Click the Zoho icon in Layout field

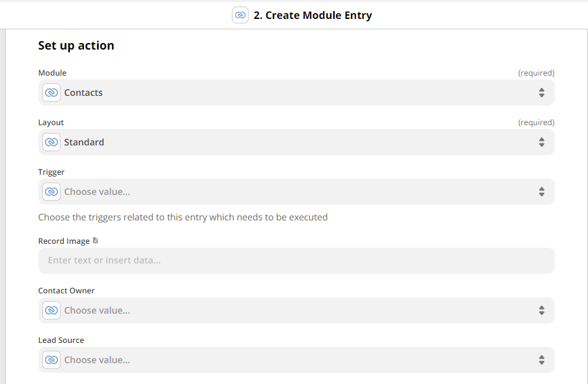[51, 142]
